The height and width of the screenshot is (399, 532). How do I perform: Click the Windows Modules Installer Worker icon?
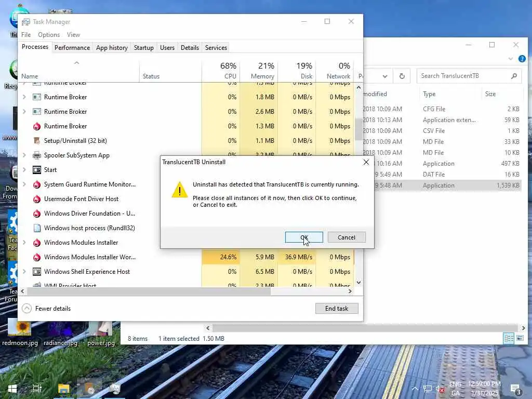tap(37, 258)
